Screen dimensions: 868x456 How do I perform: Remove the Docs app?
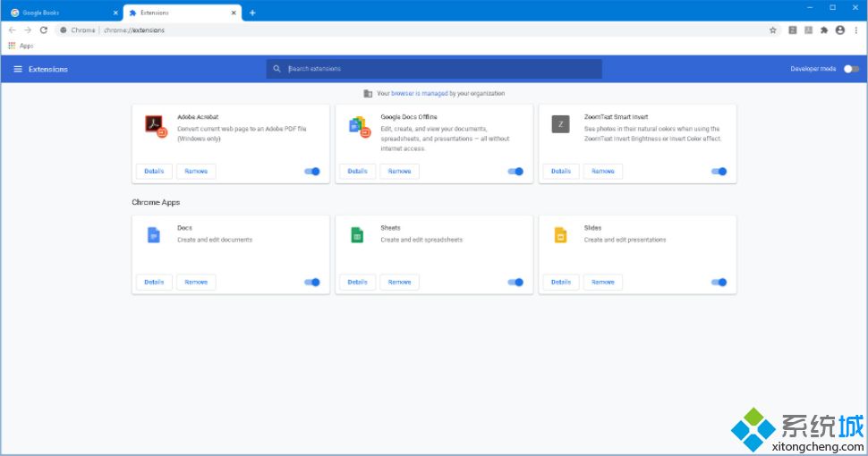(x=196, y=283)
